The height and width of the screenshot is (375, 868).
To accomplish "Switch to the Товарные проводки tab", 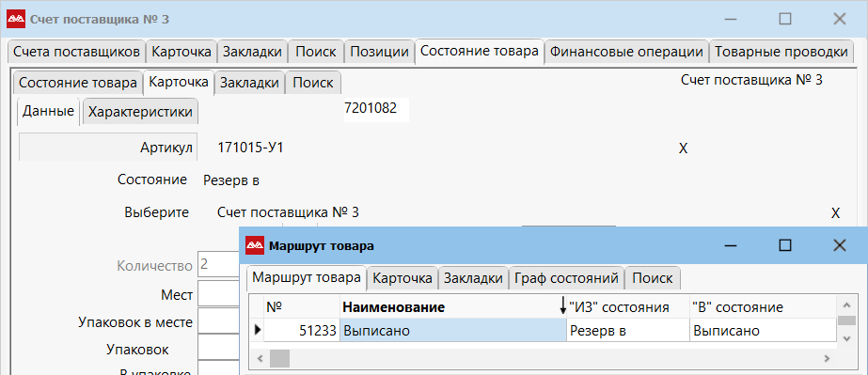I will [x=781, y=52].
